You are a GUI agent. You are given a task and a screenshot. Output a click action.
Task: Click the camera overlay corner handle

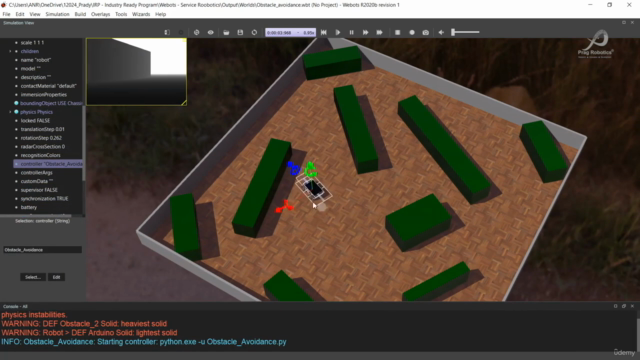[184, 103]
